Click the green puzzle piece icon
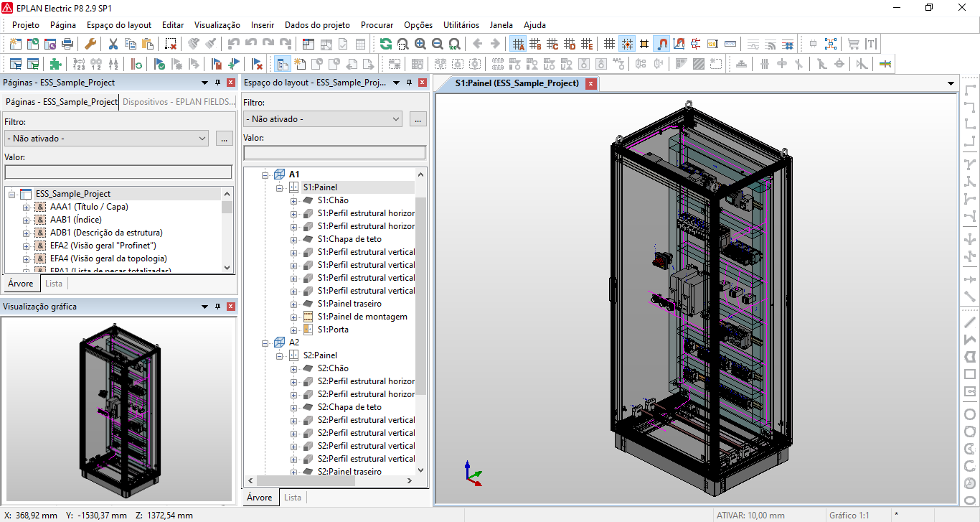The height and width of the screenshot is (522, 980). (x=55, y=64)
